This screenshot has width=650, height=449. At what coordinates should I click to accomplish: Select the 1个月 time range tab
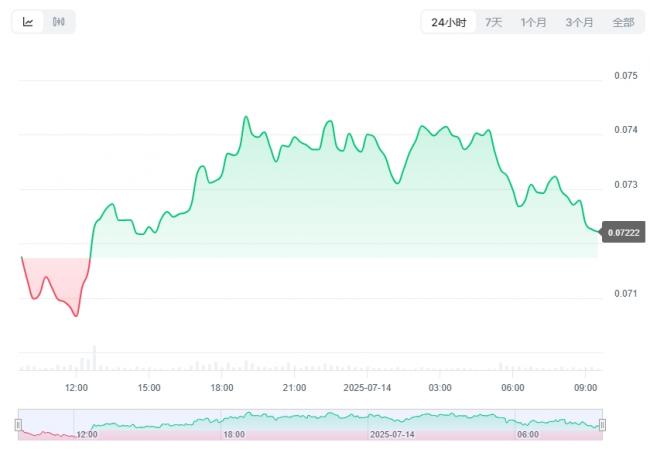coord(533,22)
